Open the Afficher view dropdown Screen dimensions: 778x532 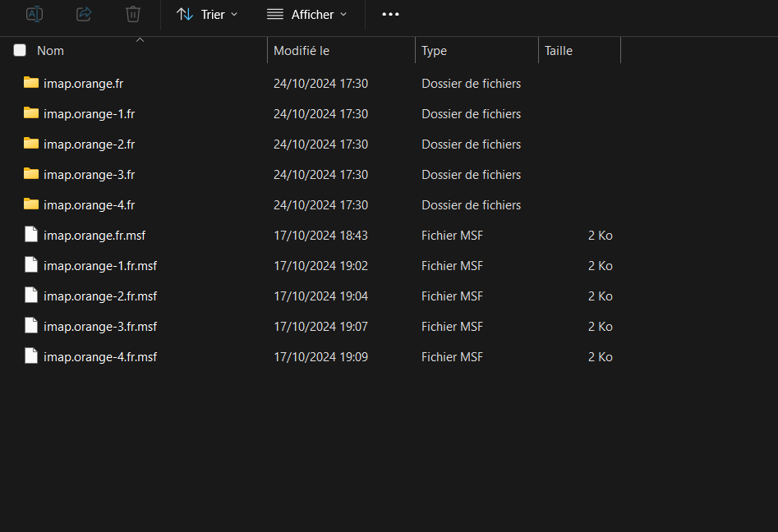306,15
